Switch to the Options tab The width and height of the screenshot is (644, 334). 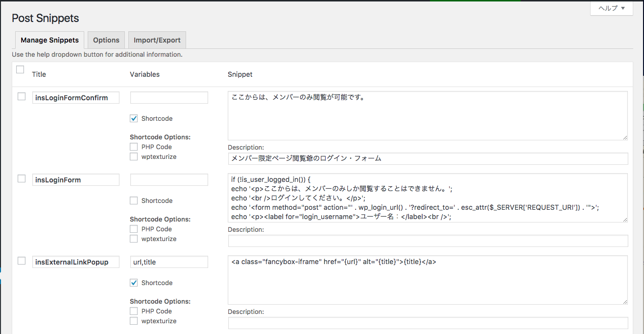(106, 40)
